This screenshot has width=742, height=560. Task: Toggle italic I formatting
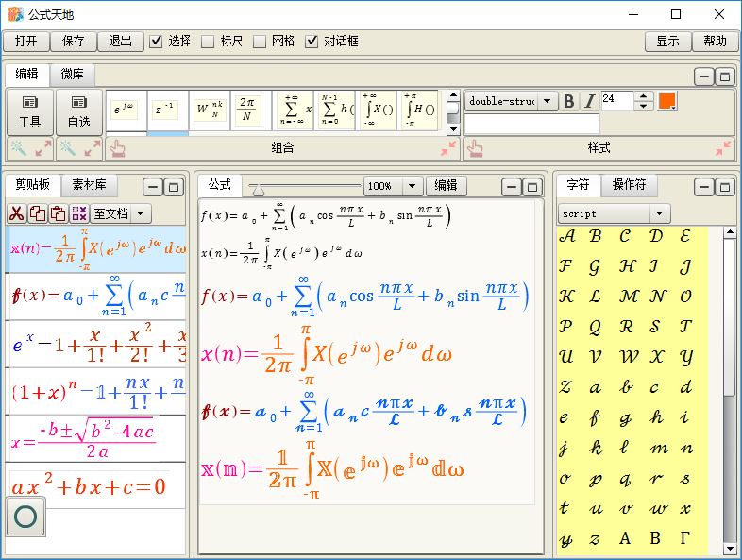click(x=589, y=101)
